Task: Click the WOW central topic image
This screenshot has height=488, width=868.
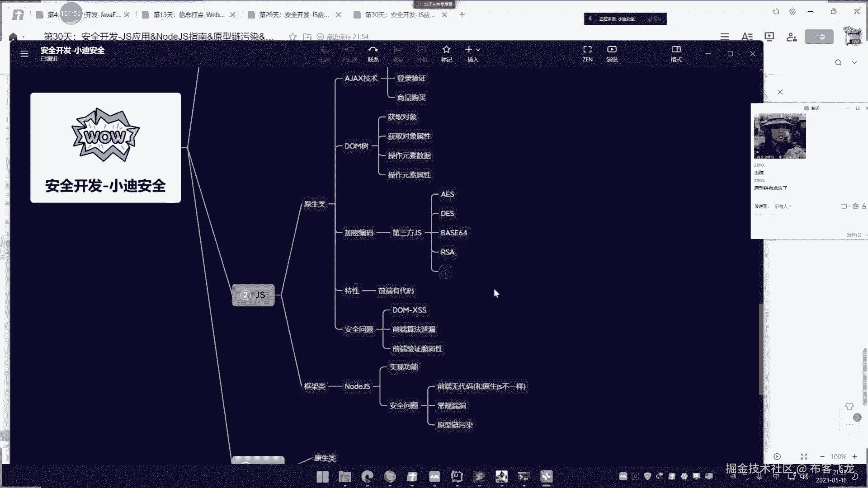Action: [105, 136]
